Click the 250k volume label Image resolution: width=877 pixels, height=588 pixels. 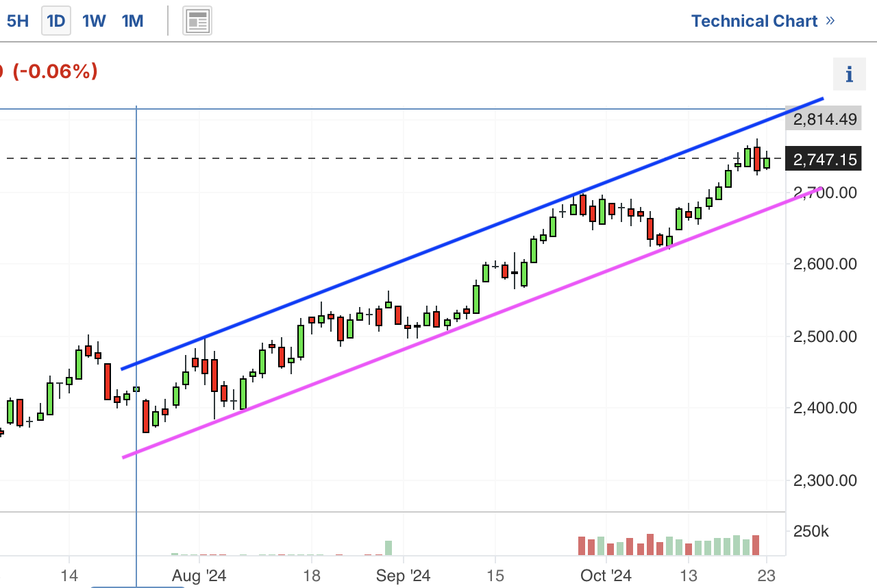click(x=811, y=532)
